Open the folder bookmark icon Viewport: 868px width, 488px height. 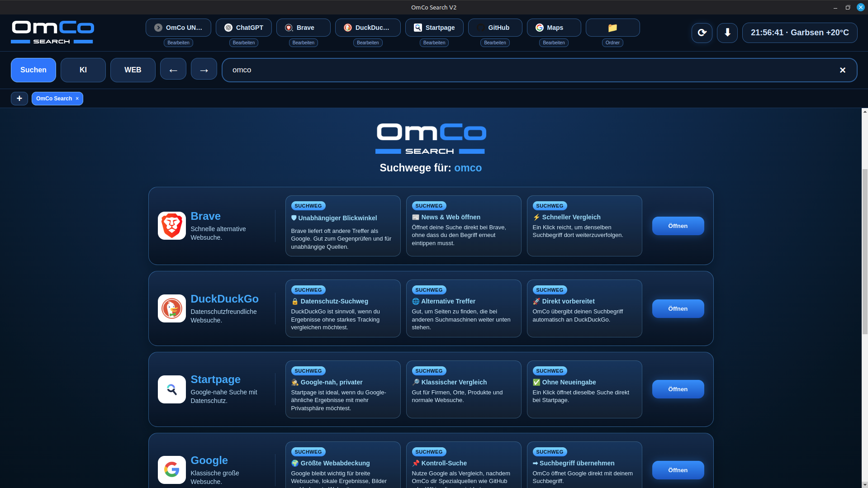pos(612,28)
